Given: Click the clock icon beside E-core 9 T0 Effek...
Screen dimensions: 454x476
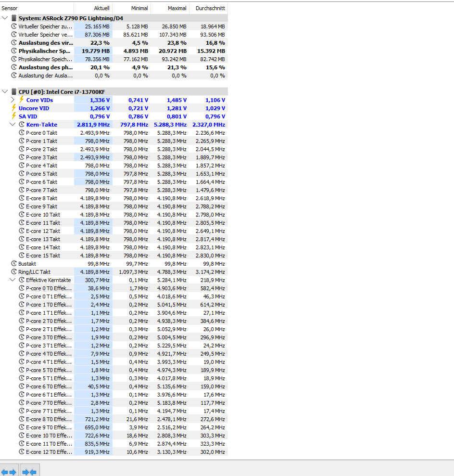Looking at the screenshot, I should click(22, 427).
